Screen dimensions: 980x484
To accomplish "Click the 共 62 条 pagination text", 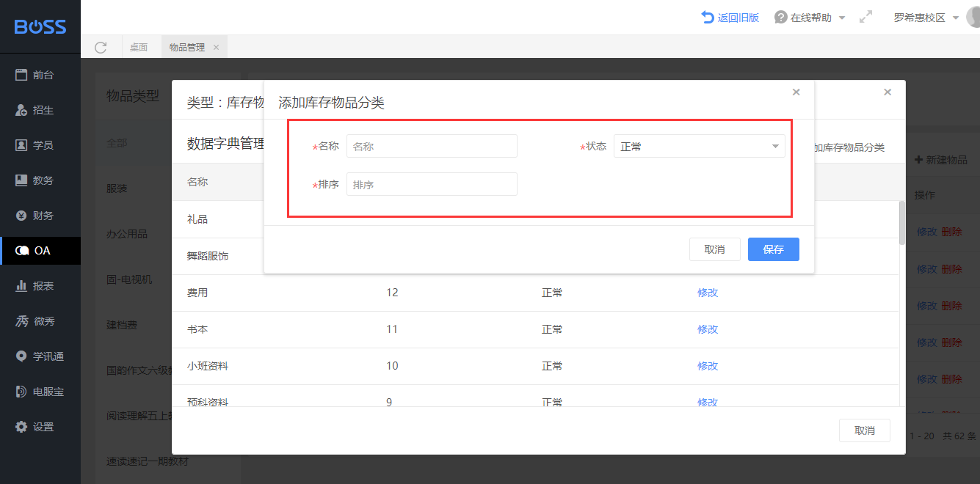I will pos(960,436).
